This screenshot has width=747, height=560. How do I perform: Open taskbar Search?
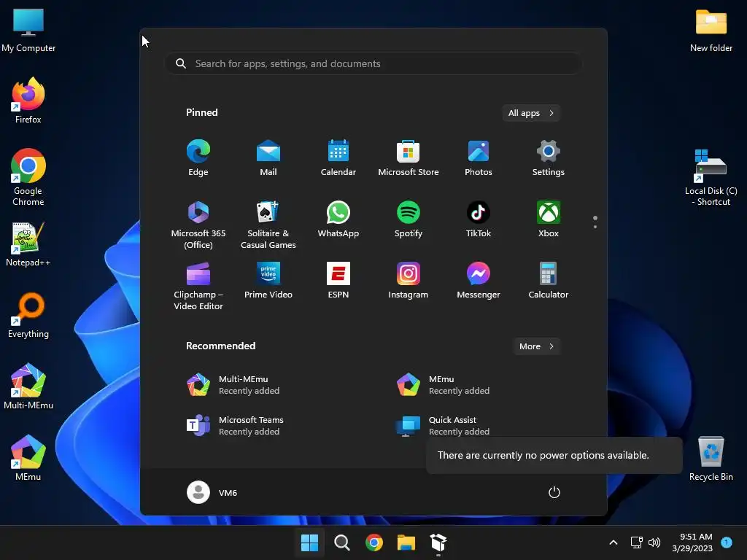click(x=341, y=542)
